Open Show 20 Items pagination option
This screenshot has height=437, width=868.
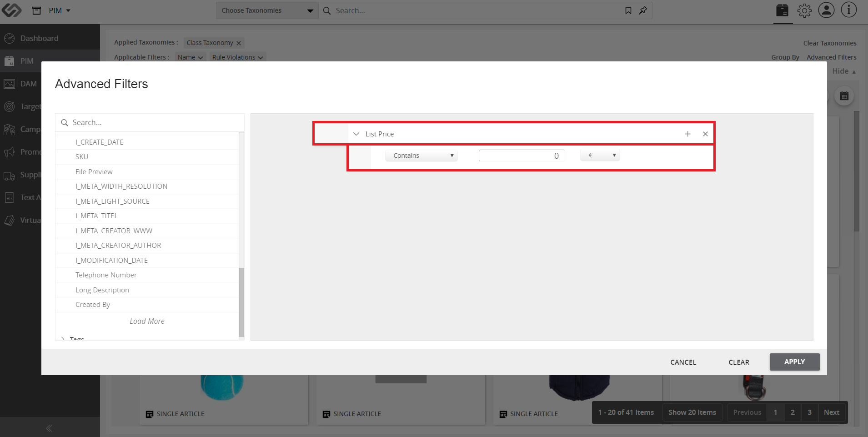[692, 412]
